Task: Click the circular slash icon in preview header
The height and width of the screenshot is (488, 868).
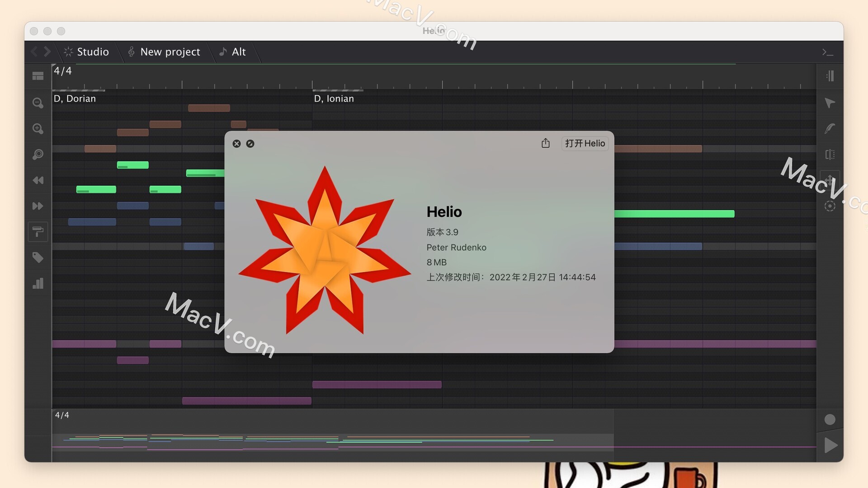Action: click(x=250, y=144)
